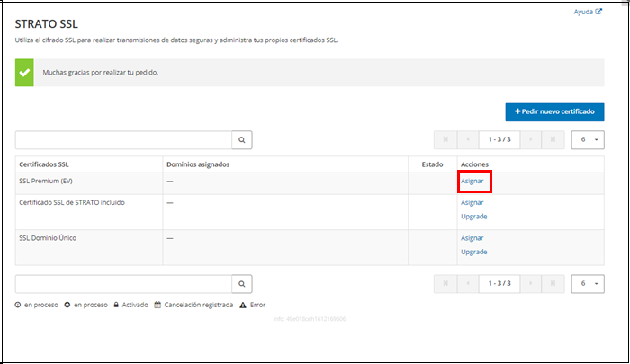Go to next page in bottom pagination
Image resolution: width=630 pixels, height=364 pixels.
tap(531, 283)
